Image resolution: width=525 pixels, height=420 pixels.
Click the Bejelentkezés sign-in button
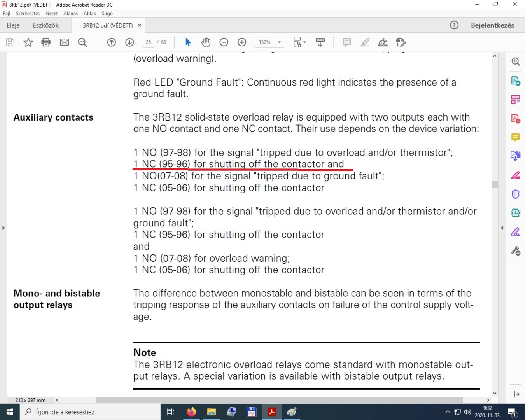pos(492,25)
